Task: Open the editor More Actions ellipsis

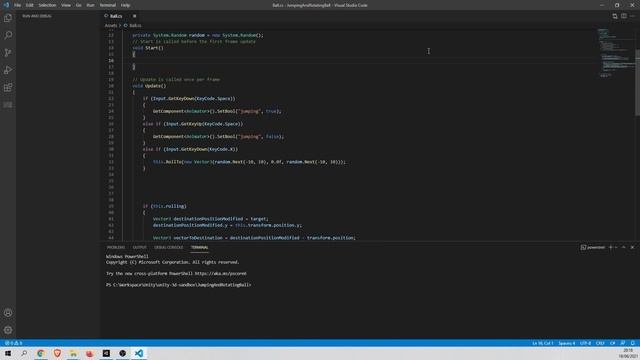Action: [x=633, y=16]
